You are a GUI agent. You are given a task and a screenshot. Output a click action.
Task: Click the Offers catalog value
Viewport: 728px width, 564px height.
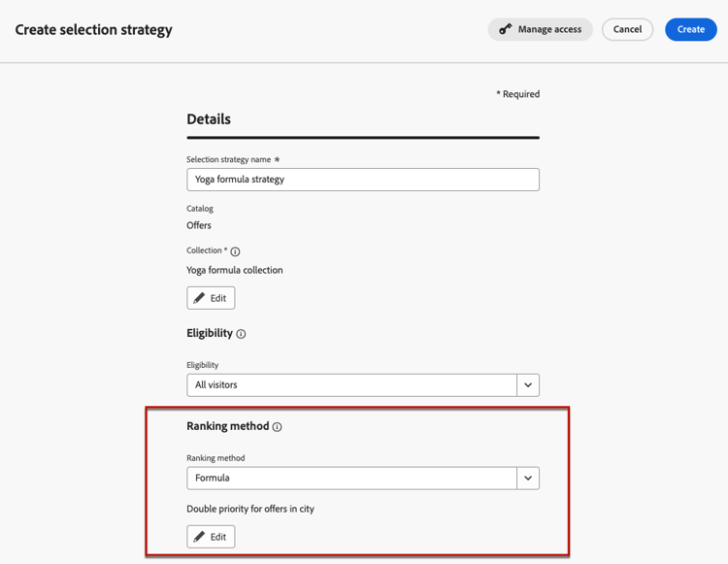coord(199,225)
